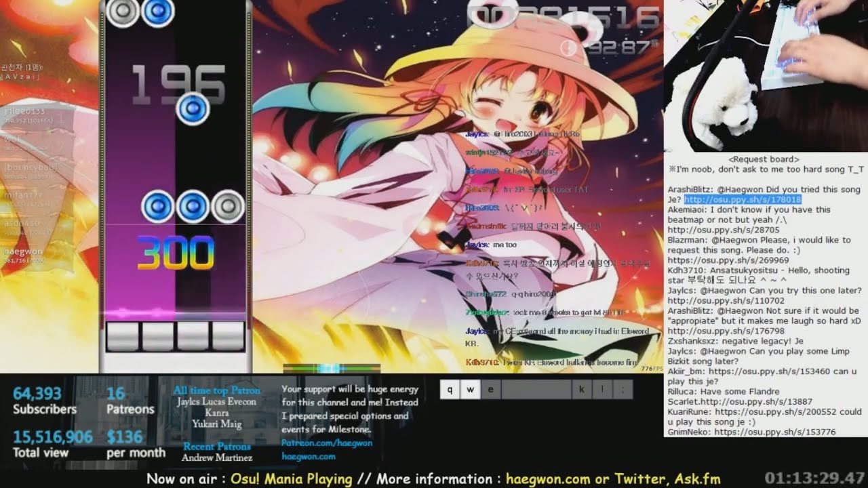Click the 'Recent Patrons' heading
Screen dimensions: 868x488
[x=217, y=447]
